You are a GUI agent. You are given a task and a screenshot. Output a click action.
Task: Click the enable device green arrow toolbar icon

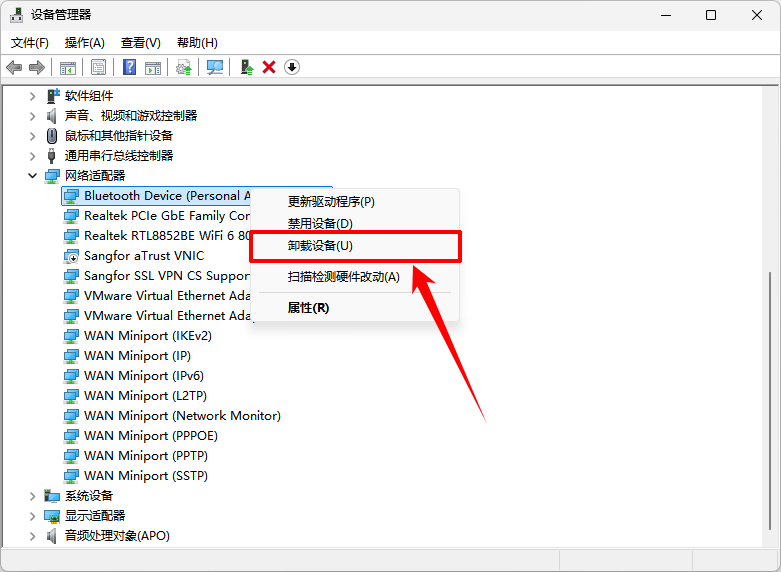(x=247, y=67)
